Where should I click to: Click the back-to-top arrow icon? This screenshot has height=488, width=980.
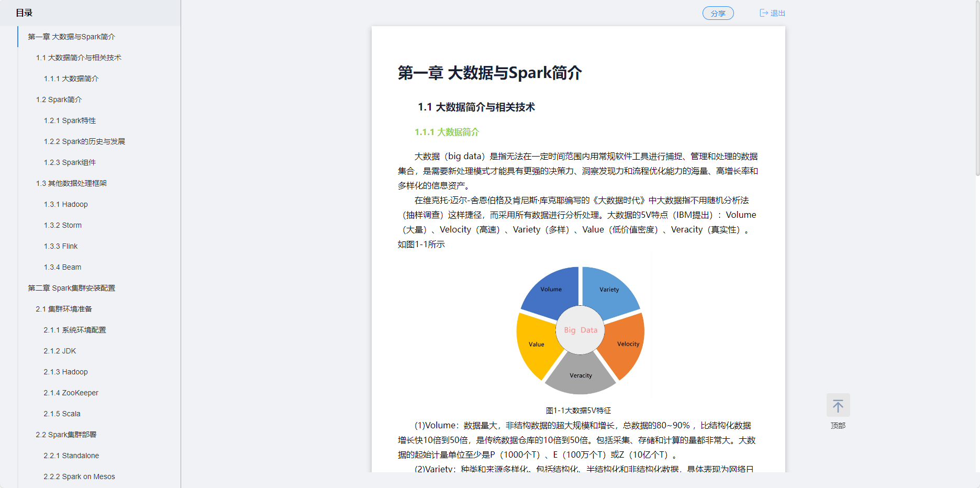(x=838, y=406)
